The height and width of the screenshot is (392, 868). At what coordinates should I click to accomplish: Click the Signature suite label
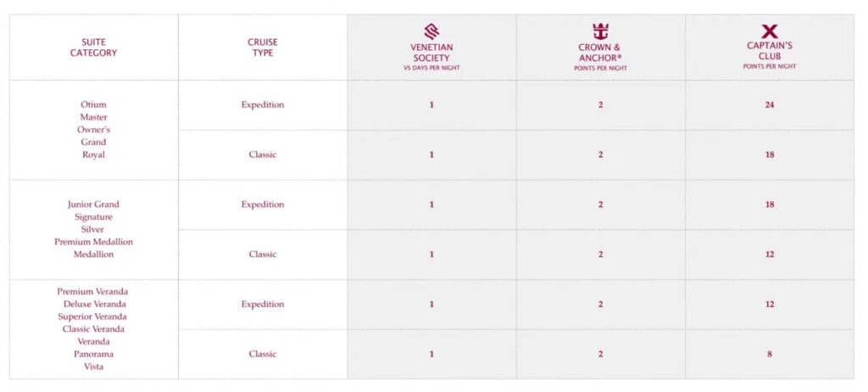pyautogui.click(x=94, y=217)
